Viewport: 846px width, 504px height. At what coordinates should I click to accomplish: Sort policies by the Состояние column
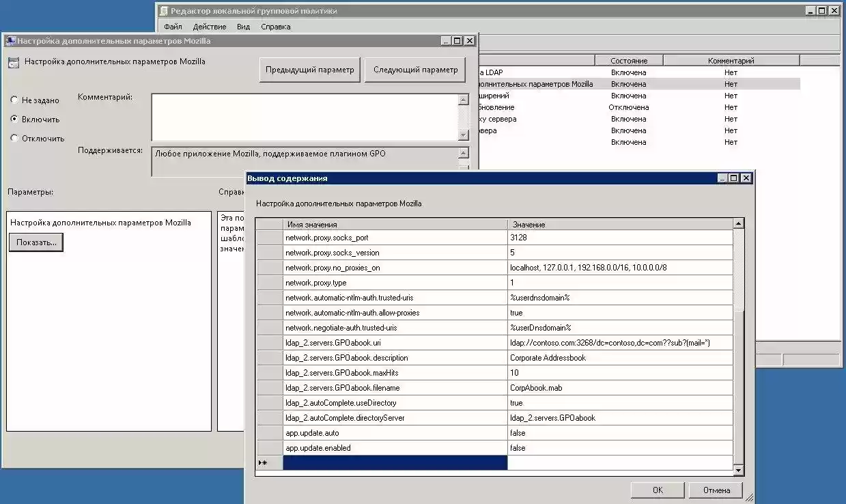(629, 59)
